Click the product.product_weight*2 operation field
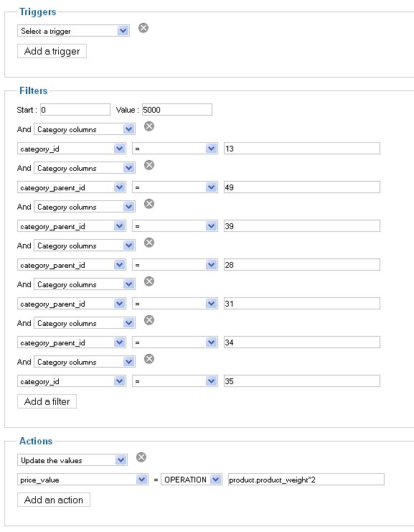Screen dimensions: 414x532 coord(306,480)
